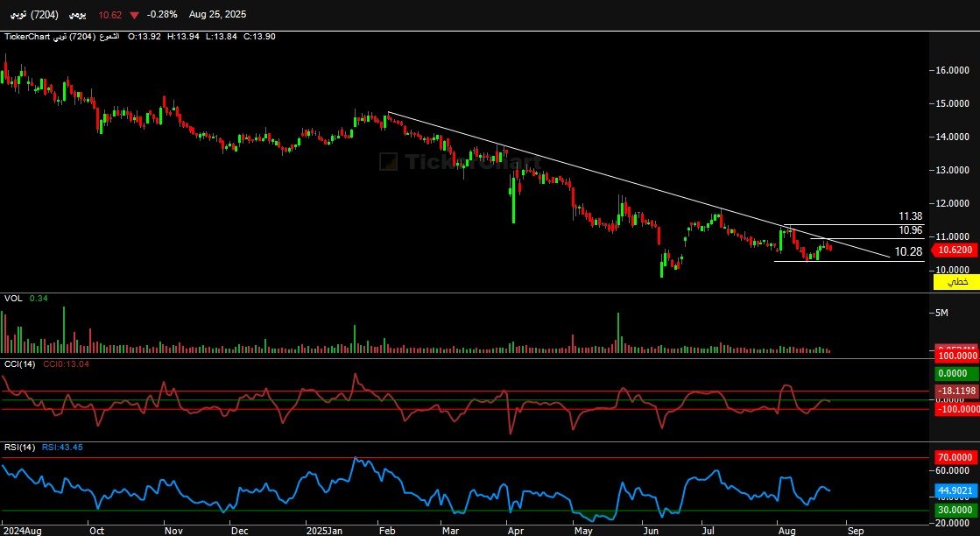The height and width of the screenshot is (536, 980).
Task: Click the 10.96 level label
Action: pyautogui.click(x=911, y=230)
